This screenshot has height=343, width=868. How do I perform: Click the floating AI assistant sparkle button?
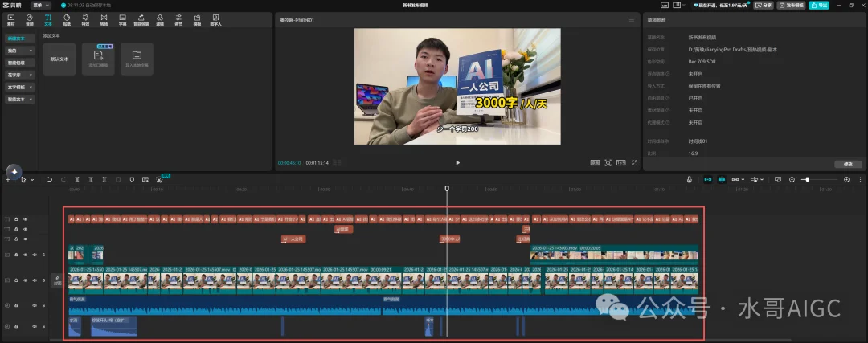coord(14,172)
